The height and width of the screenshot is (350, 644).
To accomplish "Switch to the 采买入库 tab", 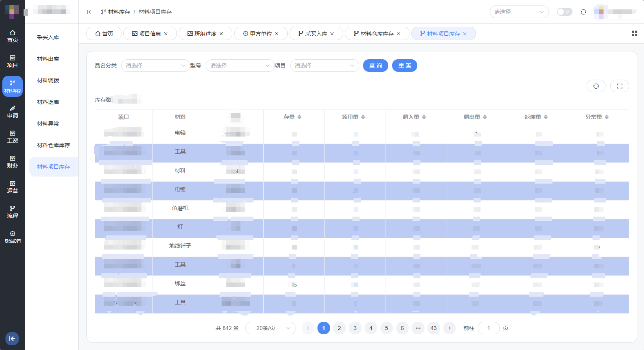I will (316, 34).
